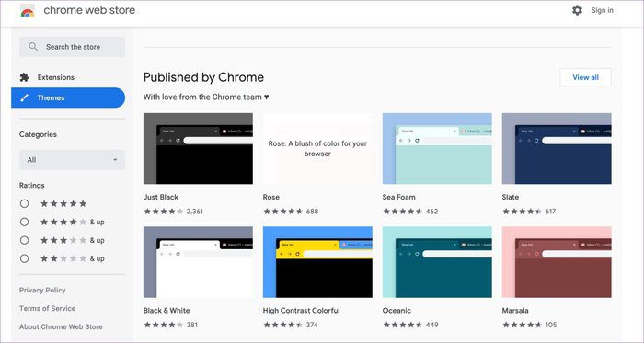644x343 pixels.
Task: Click the Extensions puzzle piece icon
Action: pyautogui.click(x=24, y=77)
